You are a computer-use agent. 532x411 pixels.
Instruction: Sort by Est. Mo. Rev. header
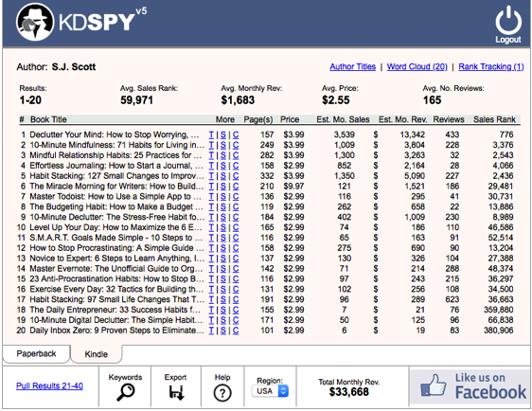pos(402,119)
